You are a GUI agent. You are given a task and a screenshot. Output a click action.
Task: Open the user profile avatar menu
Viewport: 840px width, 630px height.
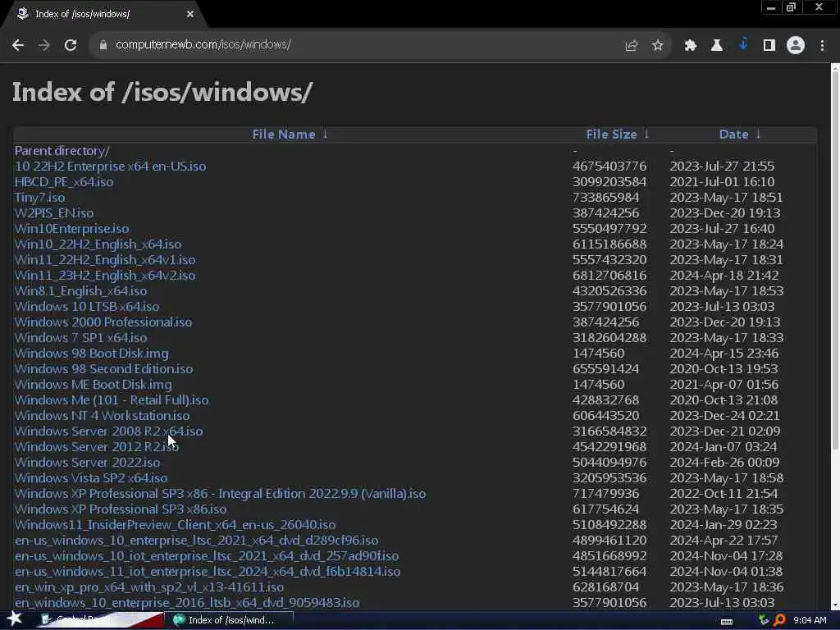[x=796, y=45]
